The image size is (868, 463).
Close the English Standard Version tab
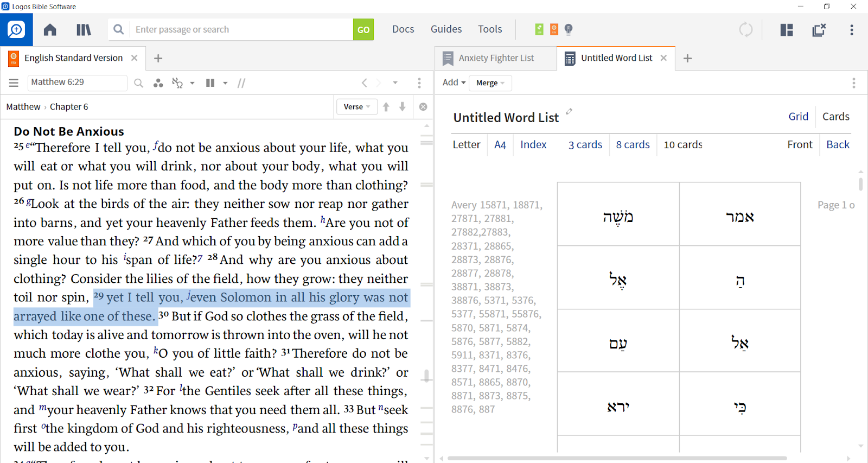pyautogui.click(x=135, y=58)
